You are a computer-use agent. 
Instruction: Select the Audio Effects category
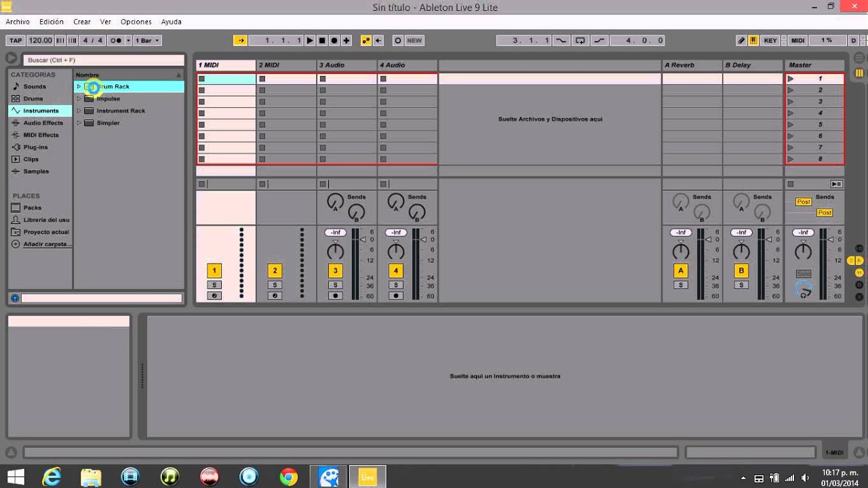click(x=43, y=123)
